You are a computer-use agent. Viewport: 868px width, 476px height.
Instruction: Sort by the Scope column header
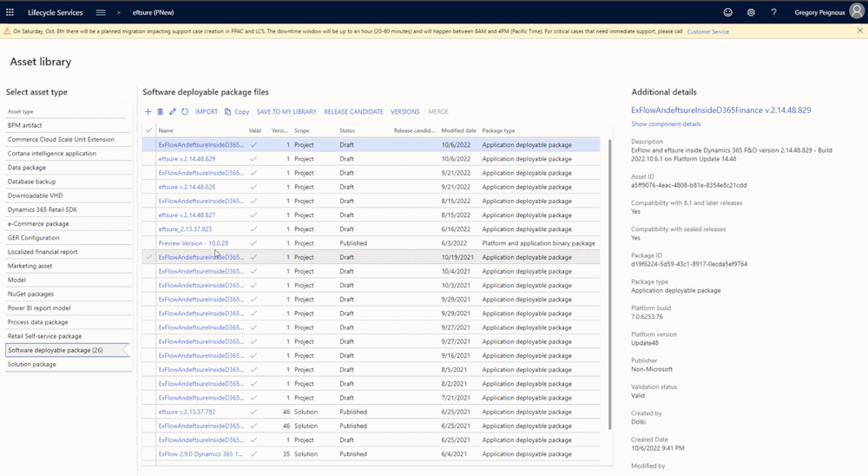click(x=302, y=131)
